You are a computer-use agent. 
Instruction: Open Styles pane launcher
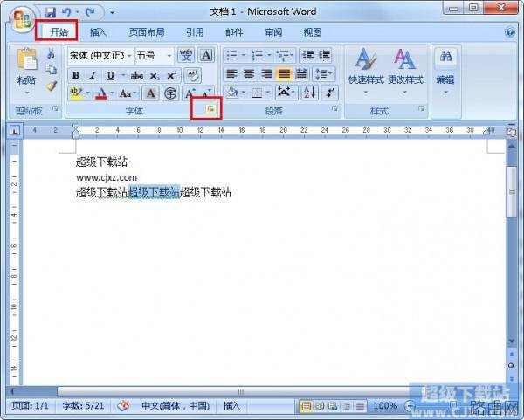click(421, 108)
